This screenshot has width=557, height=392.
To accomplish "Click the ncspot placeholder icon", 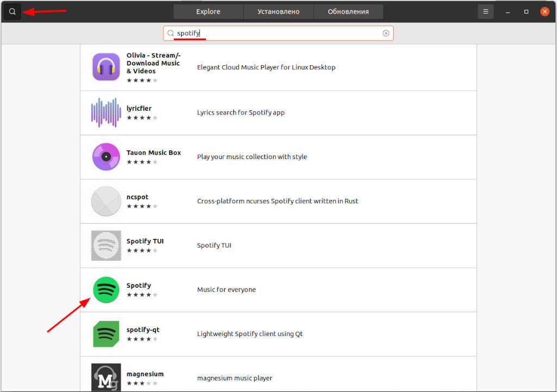I will [106, 201].
